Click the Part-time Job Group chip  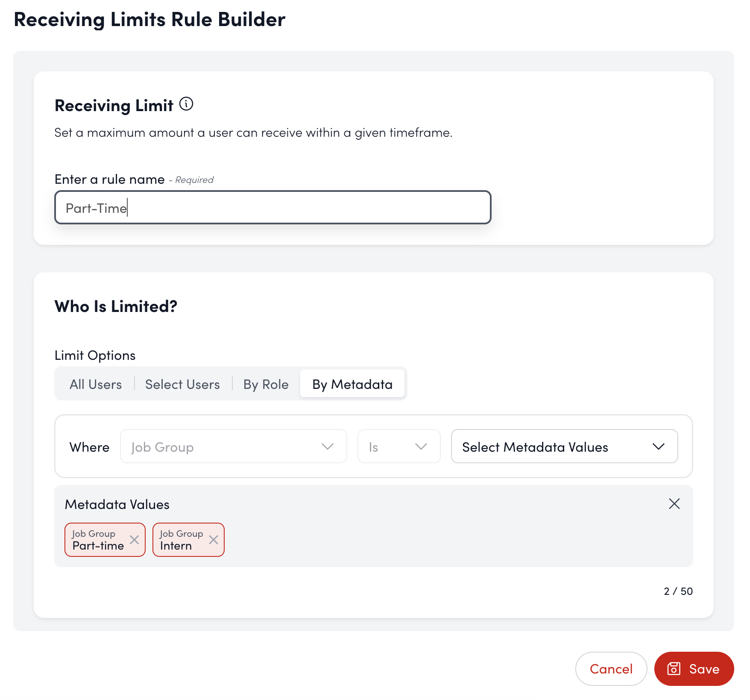pos(98,540)
